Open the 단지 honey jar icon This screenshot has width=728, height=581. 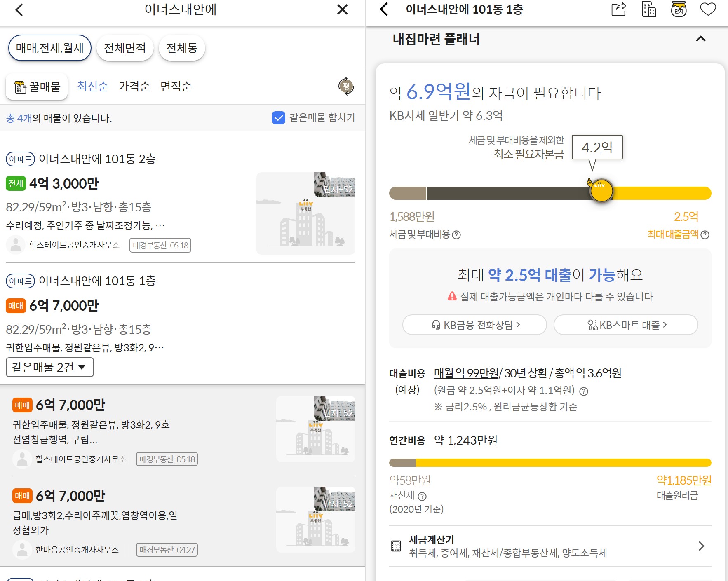pos(679,9)
